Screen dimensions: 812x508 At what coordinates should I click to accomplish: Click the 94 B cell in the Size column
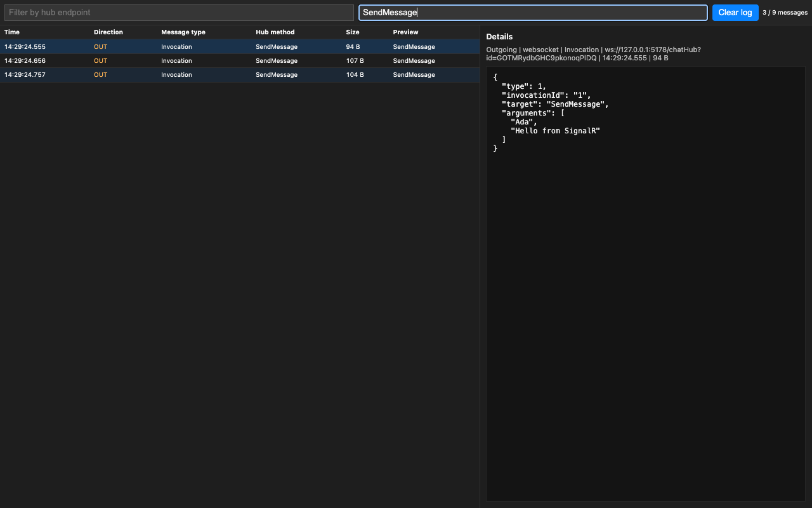[x=353, y=47]
